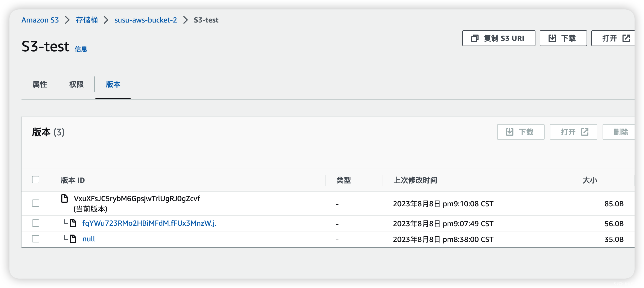Select all versions with top checkbox
The height and width of the screenshot is (288, 644).
pos(36,180)
